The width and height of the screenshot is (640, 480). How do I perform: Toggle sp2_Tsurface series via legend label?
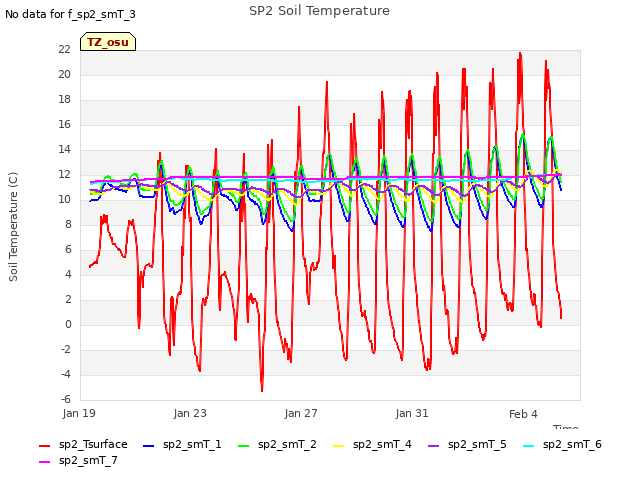[93, 444]
